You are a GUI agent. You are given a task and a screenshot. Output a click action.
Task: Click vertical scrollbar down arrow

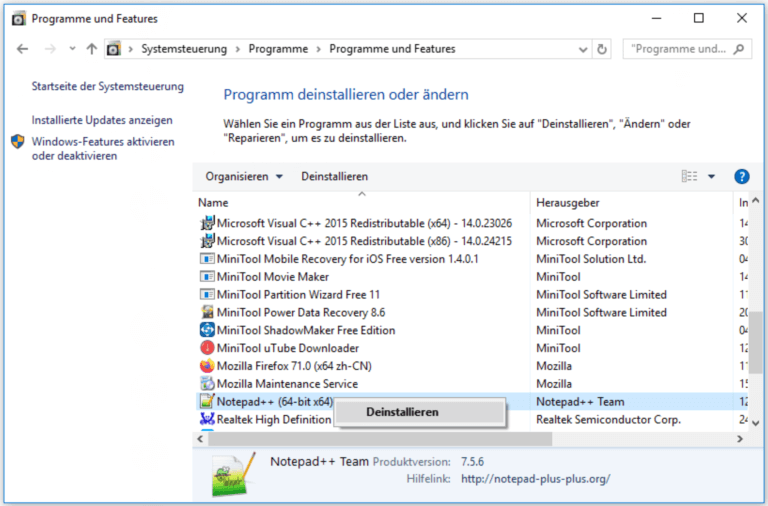coord(756,423)
